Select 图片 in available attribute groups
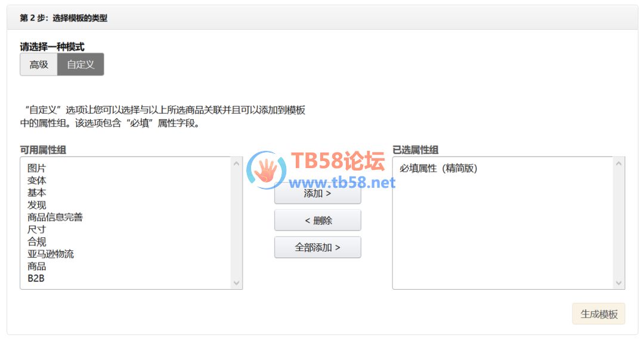Image resolution: width=644 pixels, height=341 pixels. click(x=36, y=168)
